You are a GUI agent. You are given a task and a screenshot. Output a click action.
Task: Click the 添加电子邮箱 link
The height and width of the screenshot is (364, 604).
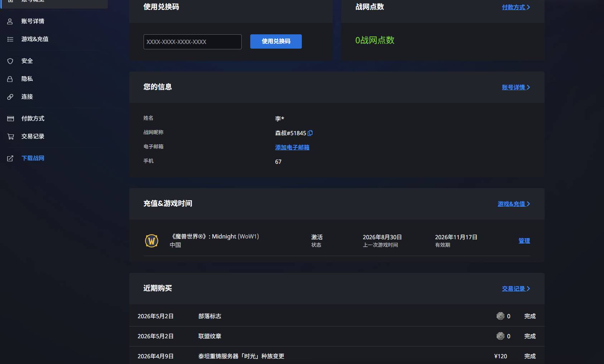292,147
